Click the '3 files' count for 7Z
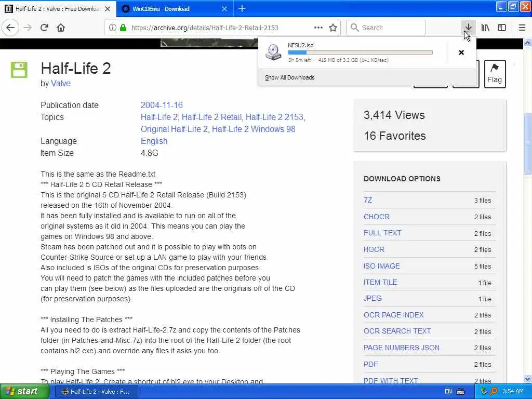The height and width of the screenshot is (399, 532). click(x=483, y=201)
